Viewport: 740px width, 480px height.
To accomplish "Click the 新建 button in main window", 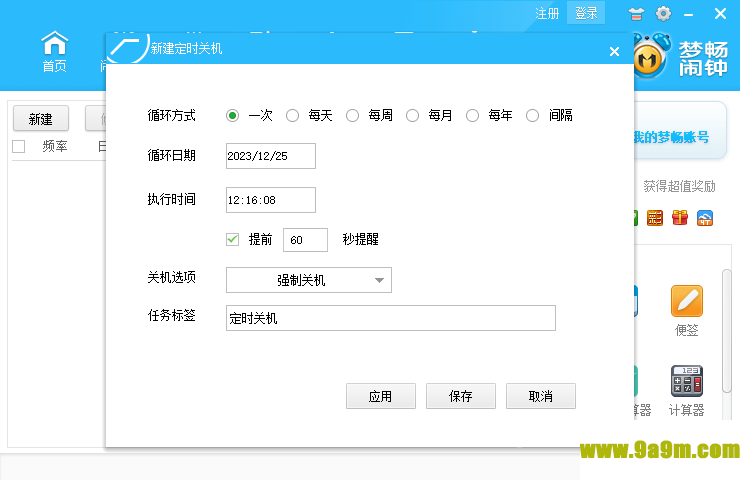I will coord(41,118).
